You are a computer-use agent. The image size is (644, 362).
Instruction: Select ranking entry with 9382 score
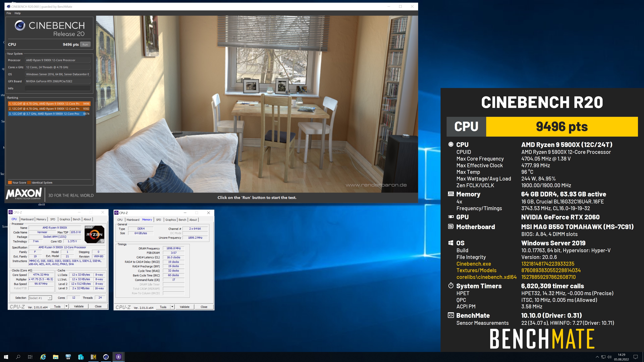49,109
